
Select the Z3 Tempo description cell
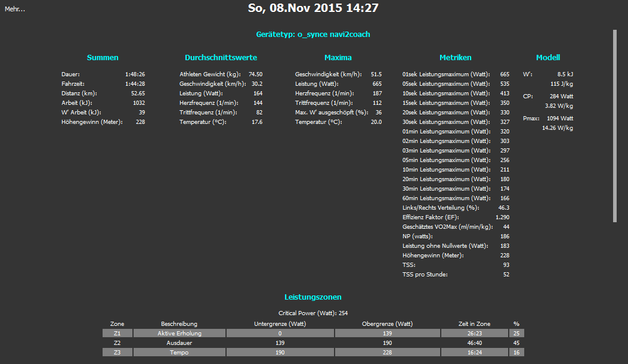coord(180,353)
